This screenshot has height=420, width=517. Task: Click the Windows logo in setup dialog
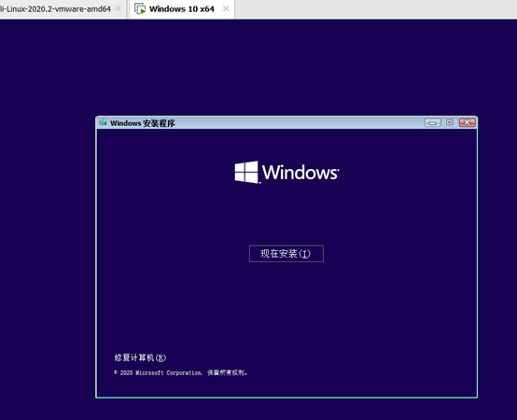click(286, 172)
